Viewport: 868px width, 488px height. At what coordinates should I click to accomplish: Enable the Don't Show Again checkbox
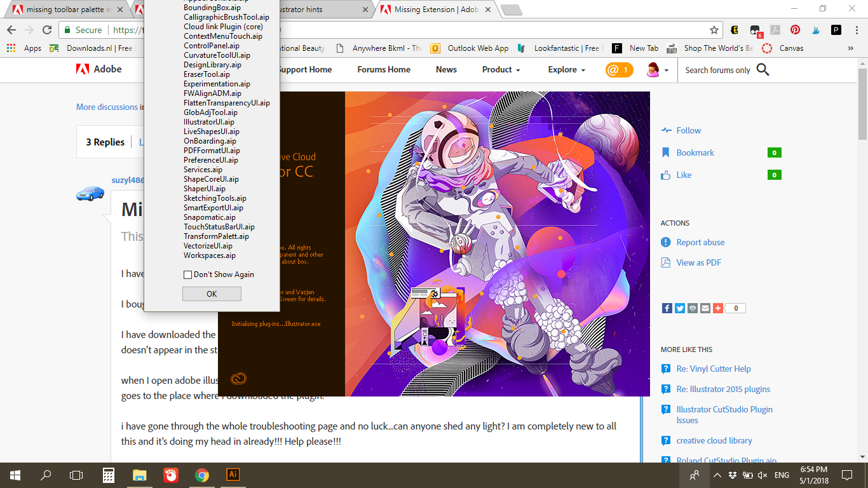[188, 274]
